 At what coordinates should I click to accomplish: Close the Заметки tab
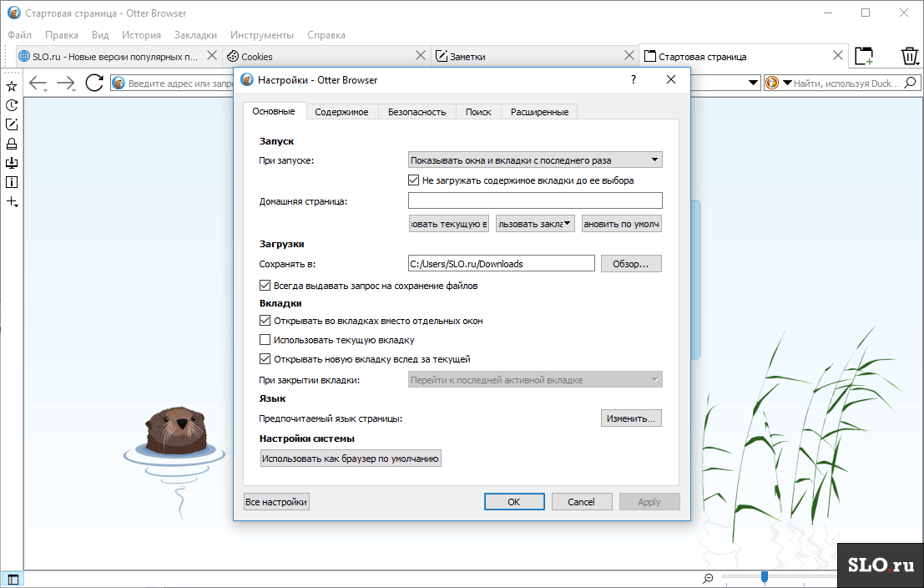629,55
